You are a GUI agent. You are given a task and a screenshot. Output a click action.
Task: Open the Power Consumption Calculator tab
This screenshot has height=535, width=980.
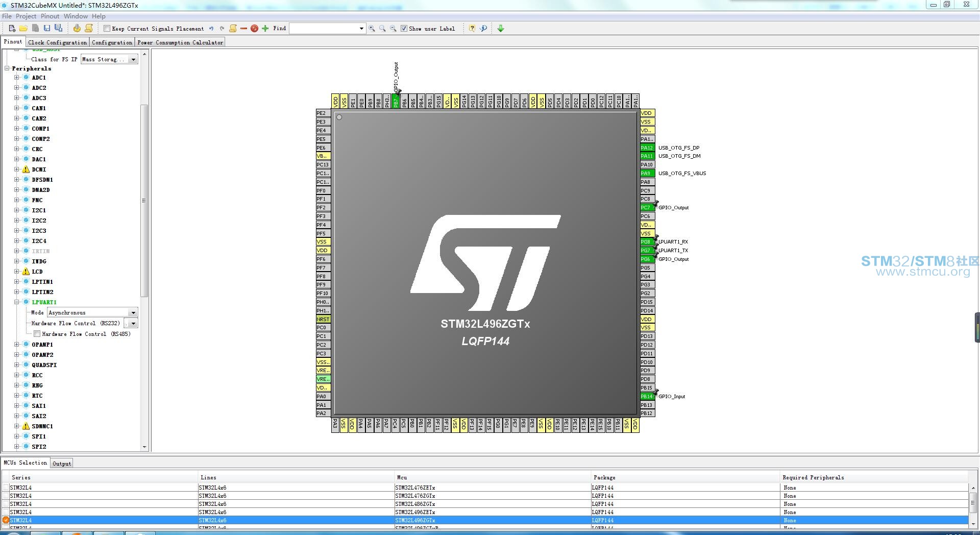tap(180, 42)
